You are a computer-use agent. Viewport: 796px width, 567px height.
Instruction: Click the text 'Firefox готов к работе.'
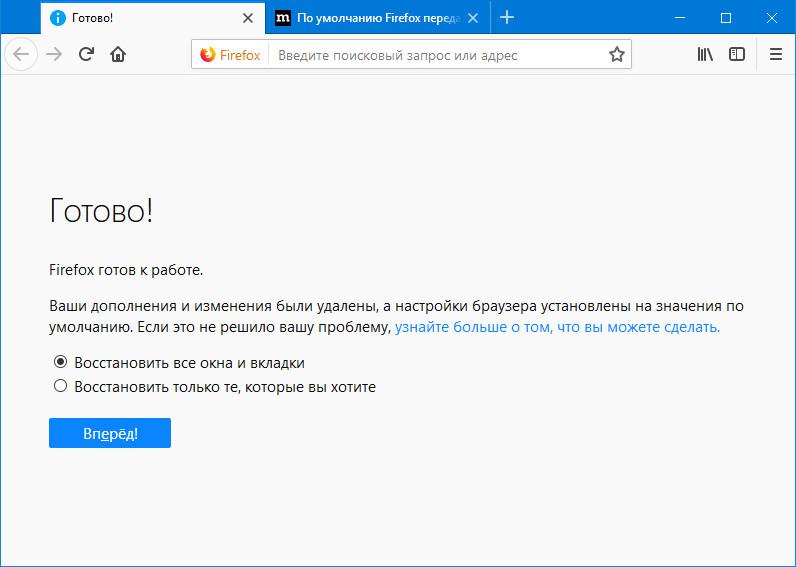[x=126, y=270]
